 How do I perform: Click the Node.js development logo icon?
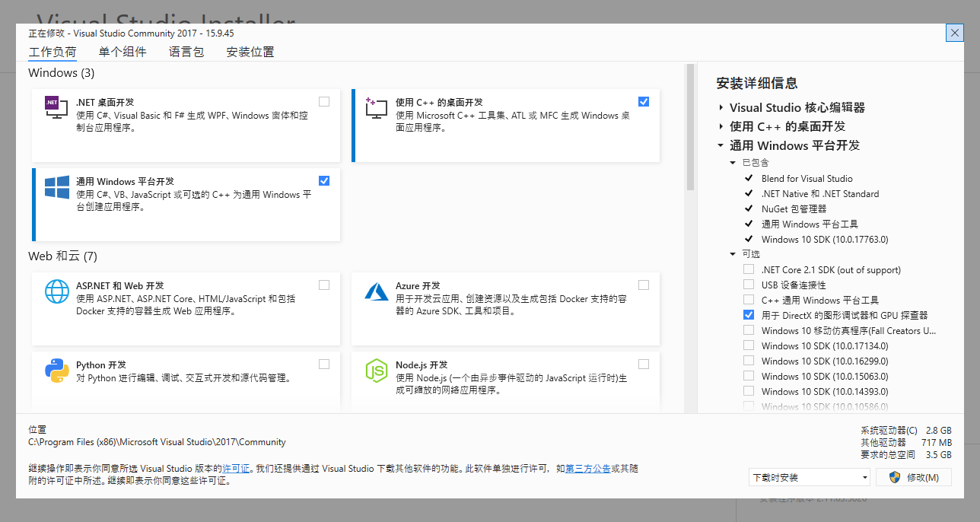click(x=377, y=371)
